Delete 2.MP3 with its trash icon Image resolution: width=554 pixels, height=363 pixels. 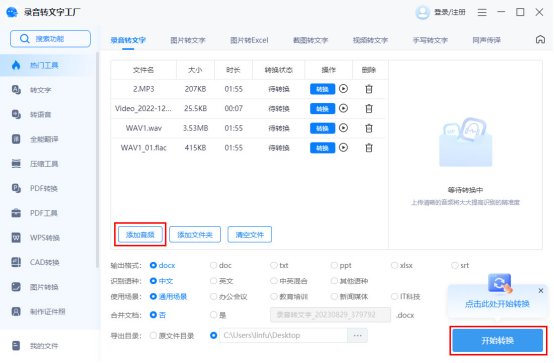coord(369,89)
